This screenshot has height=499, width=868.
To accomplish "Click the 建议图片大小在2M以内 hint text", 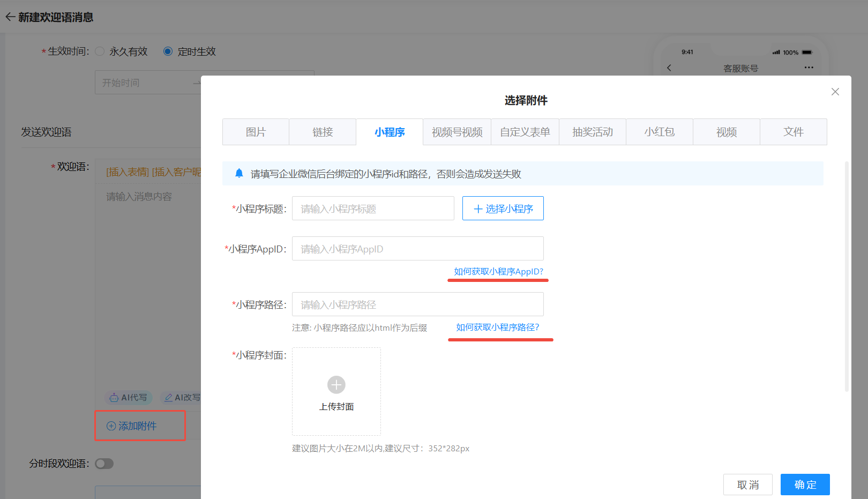I will [x=381, y=448].
